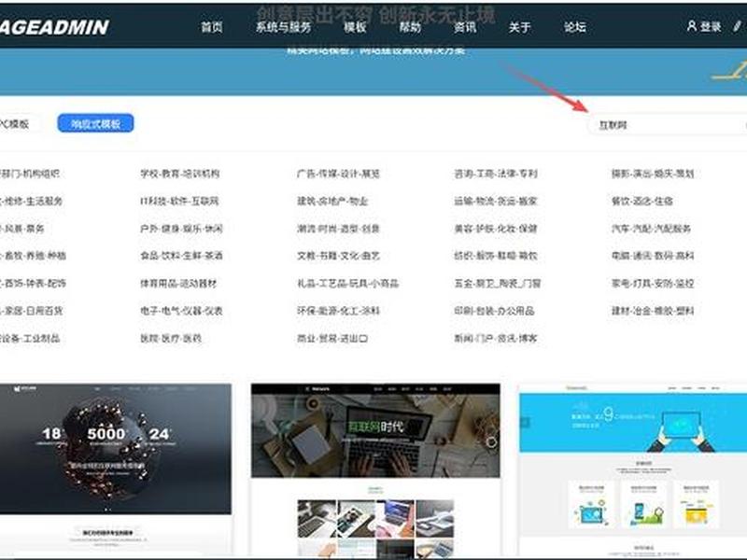Filter by 咨询-工商-法律-专利 category

coord(496,174)
